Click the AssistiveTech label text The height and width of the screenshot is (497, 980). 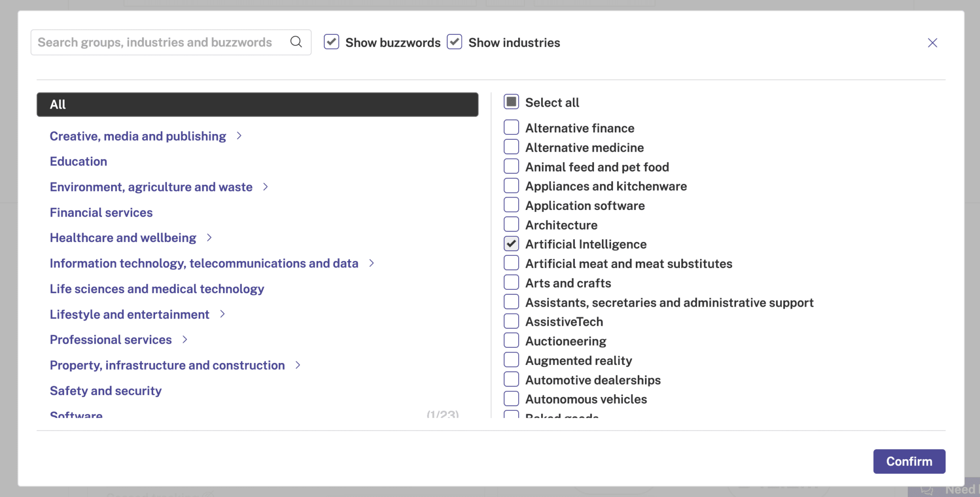564,322
